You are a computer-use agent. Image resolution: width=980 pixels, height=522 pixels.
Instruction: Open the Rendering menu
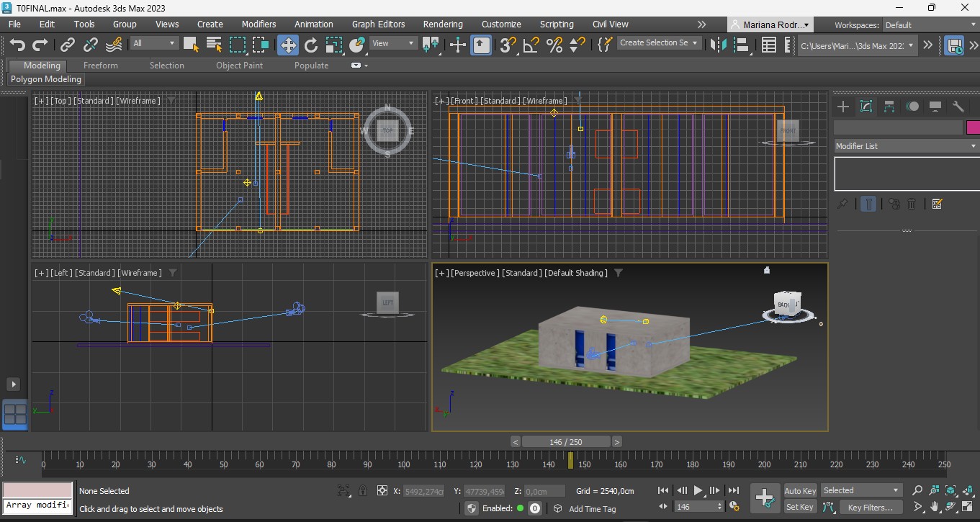click(x=442, y=24)
